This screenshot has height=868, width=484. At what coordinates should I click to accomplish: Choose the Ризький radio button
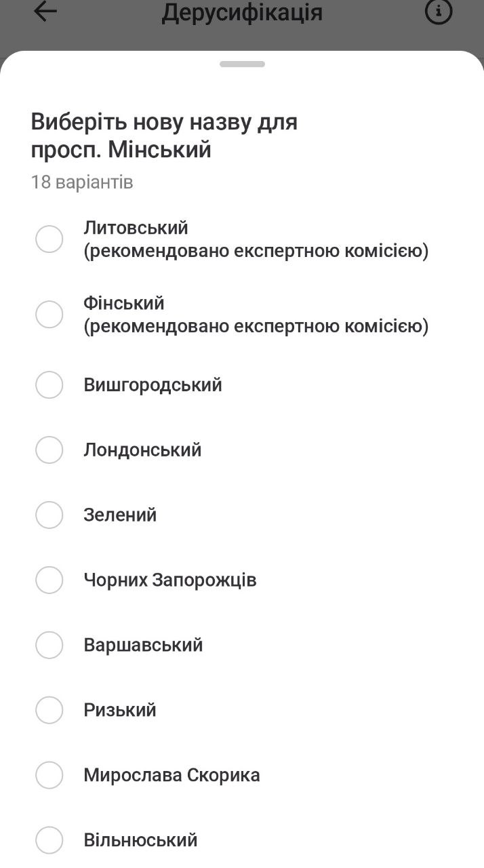(49, 711)
